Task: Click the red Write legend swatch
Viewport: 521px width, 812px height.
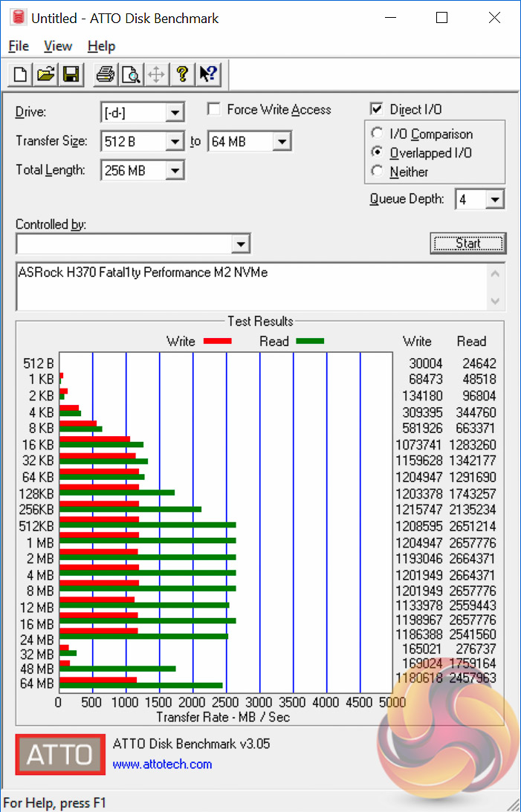Action: [x=218, y=341]
